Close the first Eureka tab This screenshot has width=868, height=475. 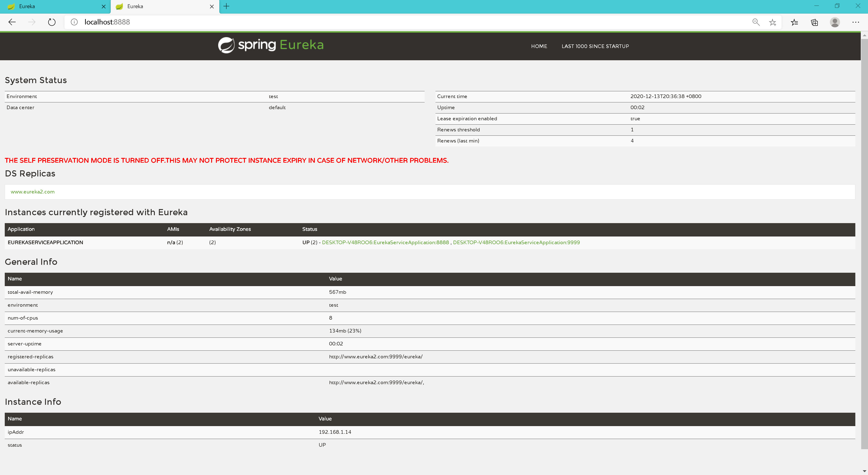point(103,6)
